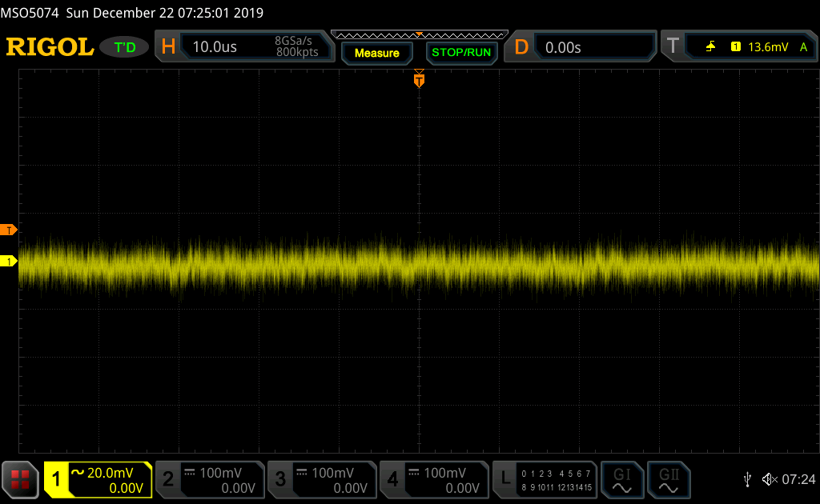Screen dimensions: 820x504
Task: Open the digital channels 0-15 panel
Action: [557, 481]
